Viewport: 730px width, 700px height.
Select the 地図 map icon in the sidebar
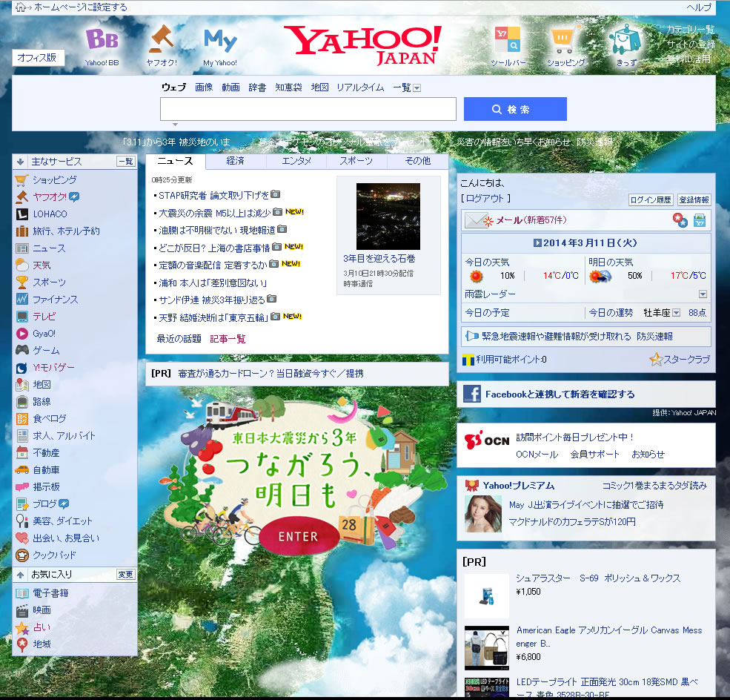pos(22,385)
